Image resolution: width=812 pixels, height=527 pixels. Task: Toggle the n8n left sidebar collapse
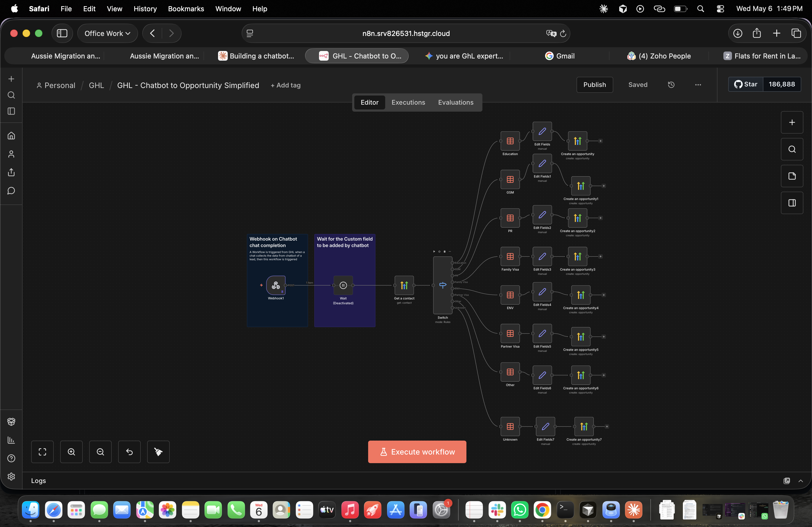click(x=11, y=111)
